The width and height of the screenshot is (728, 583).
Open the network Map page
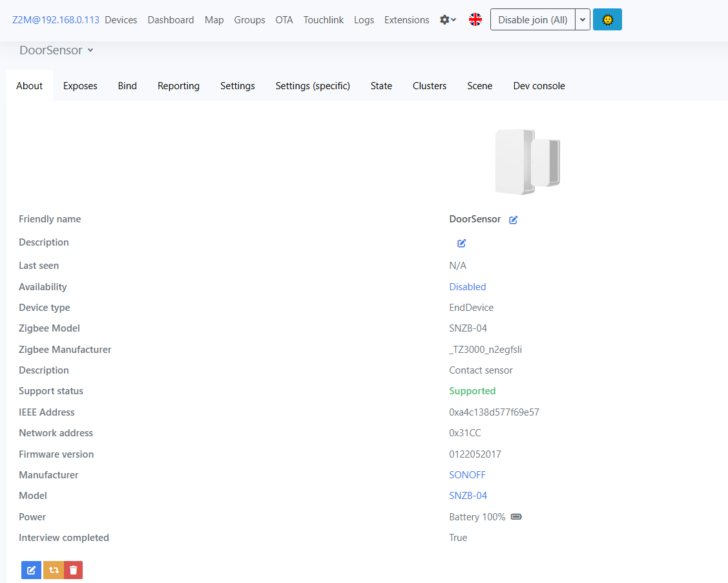214,20
